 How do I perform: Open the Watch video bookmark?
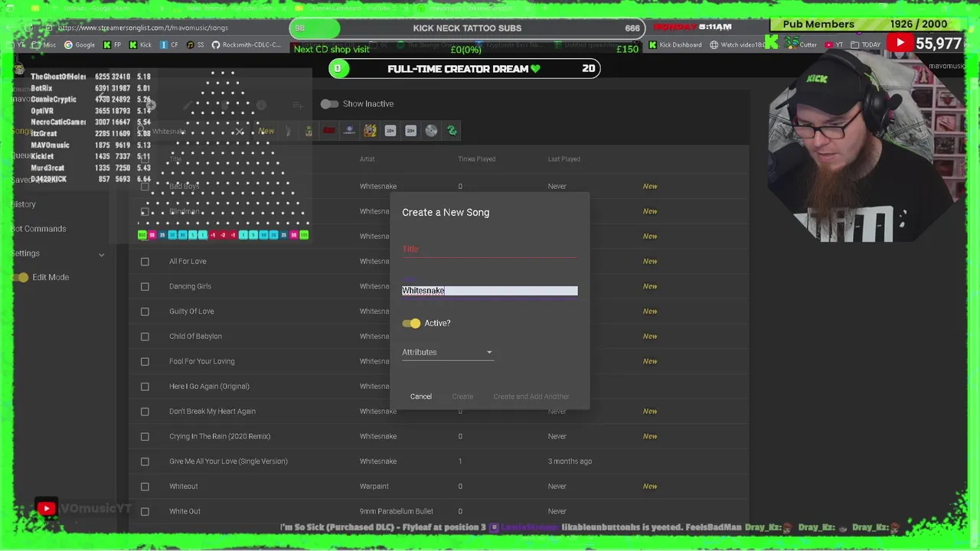(x=737, y=44)
